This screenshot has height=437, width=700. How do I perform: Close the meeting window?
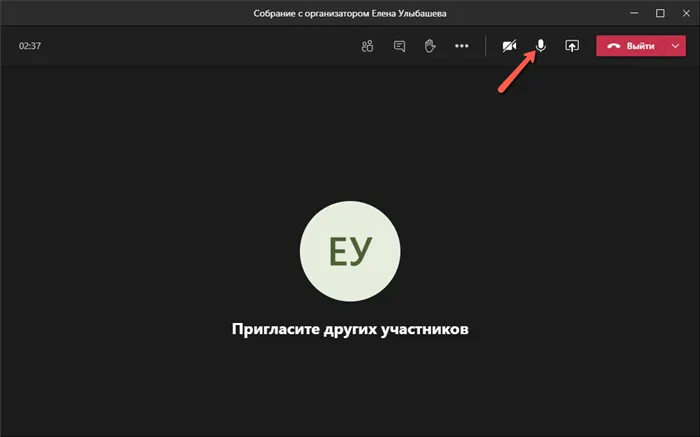[686, 13]
